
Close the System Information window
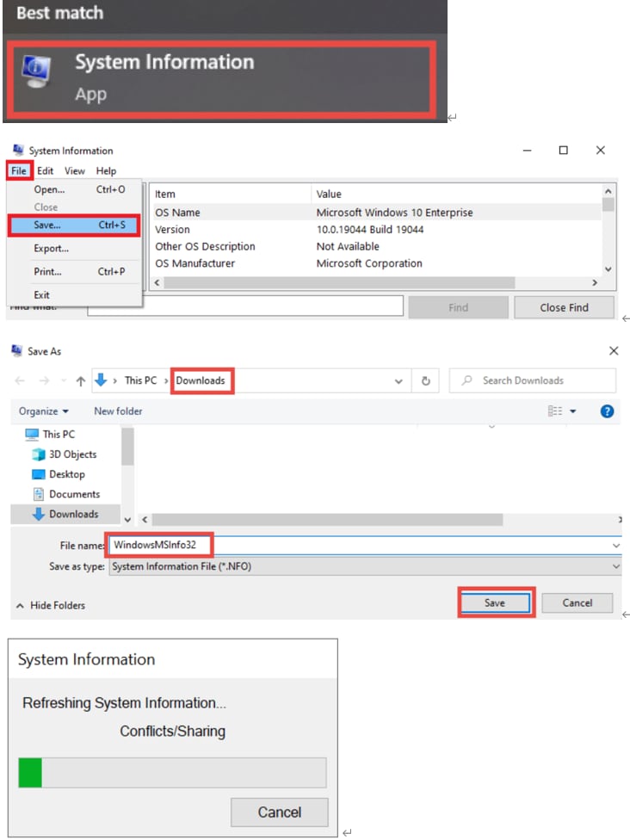coord(601,150)
